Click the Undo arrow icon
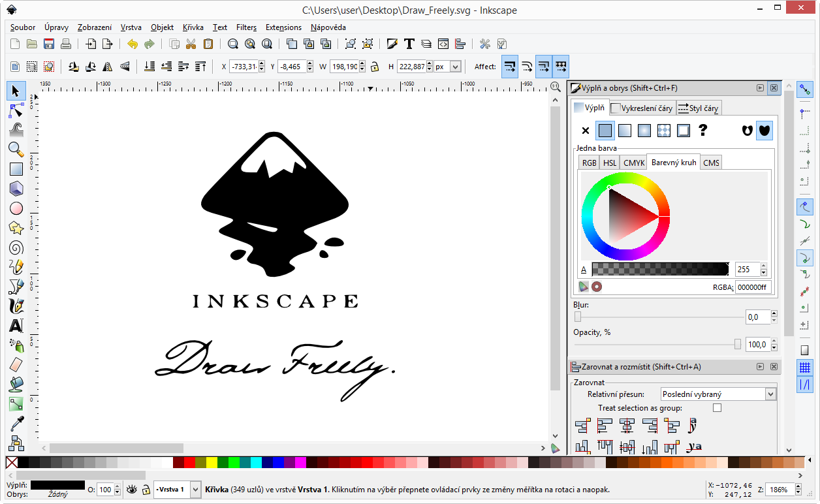 [133, 44]
